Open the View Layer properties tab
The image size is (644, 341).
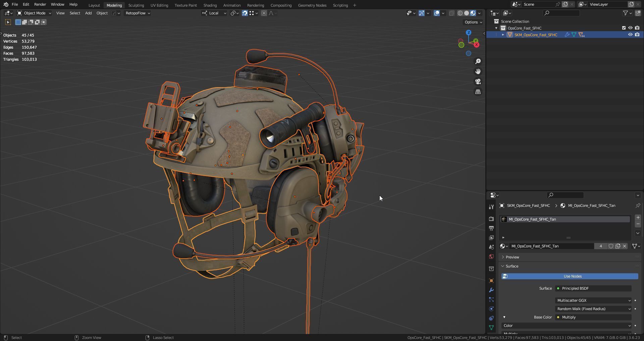[x=491, y=238]
